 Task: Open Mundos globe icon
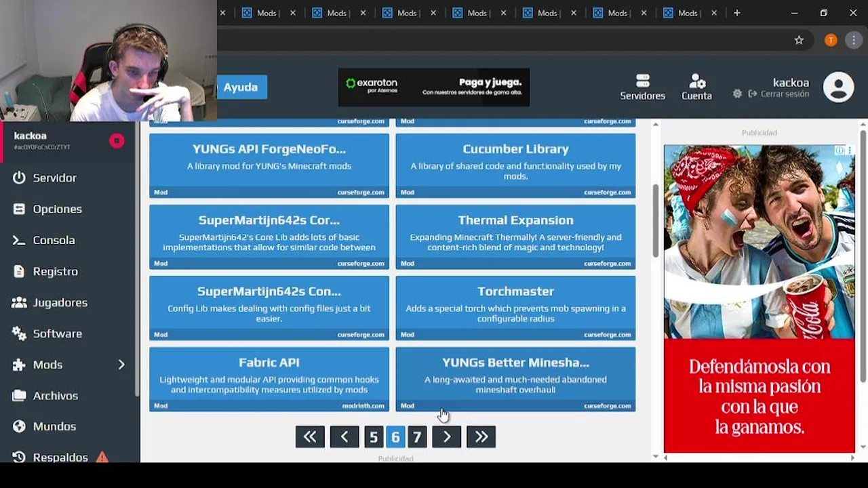[19, 426]
